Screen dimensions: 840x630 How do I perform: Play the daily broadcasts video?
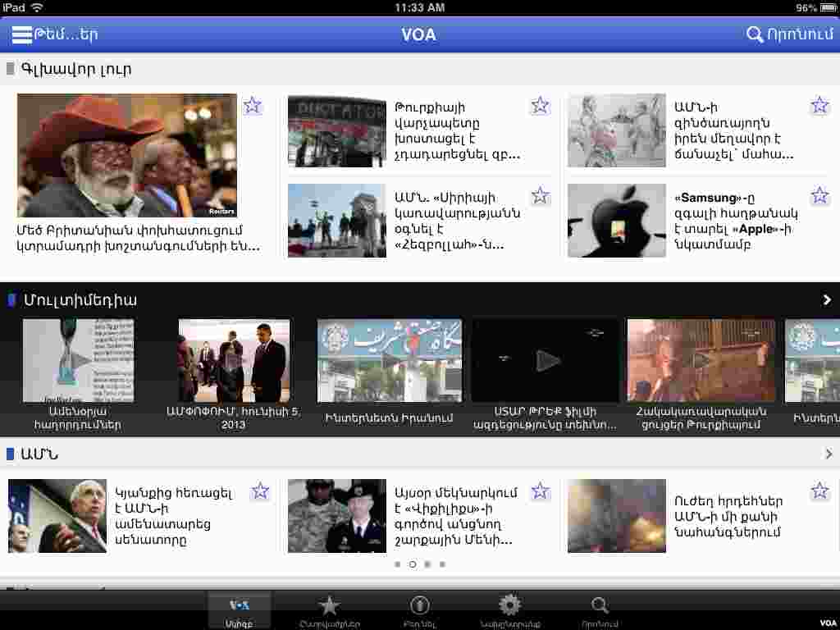[78, 360]
